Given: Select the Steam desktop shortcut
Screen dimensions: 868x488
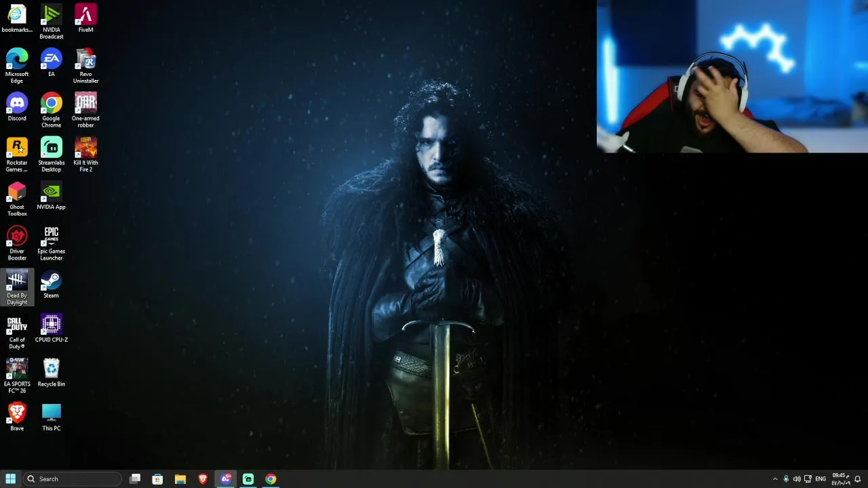Looking at the screenshot, I should [51, 285].
